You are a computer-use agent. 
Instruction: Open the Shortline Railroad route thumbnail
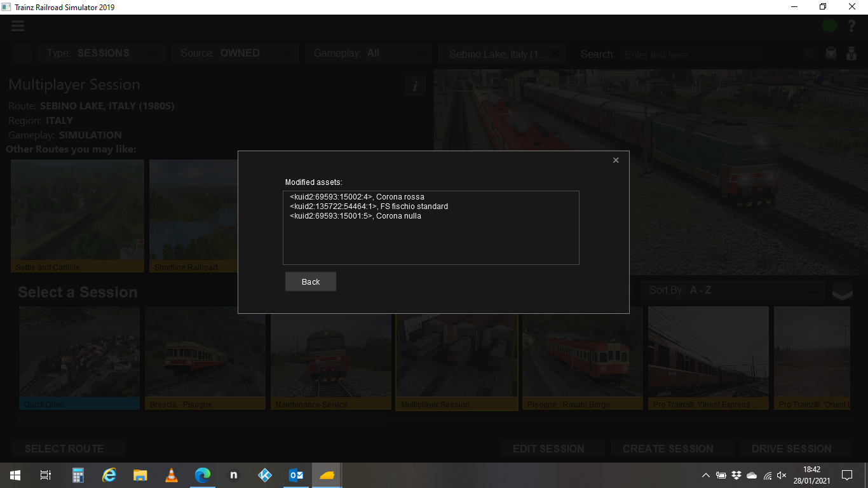(x=194, y=216)
